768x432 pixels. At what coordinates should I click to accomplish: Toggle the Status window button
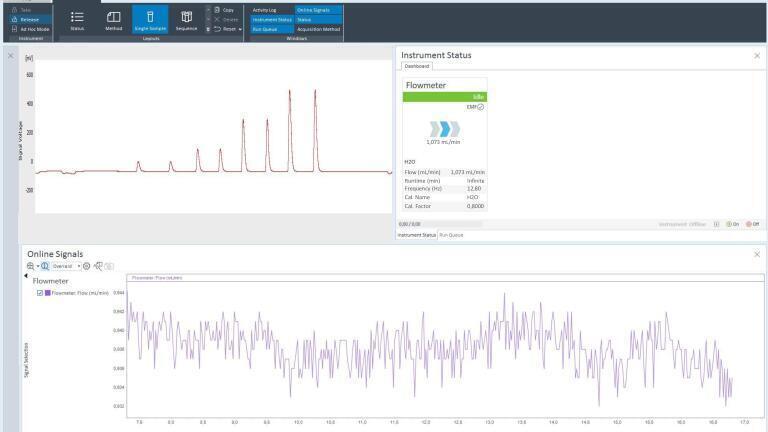[x=318, y=20]
